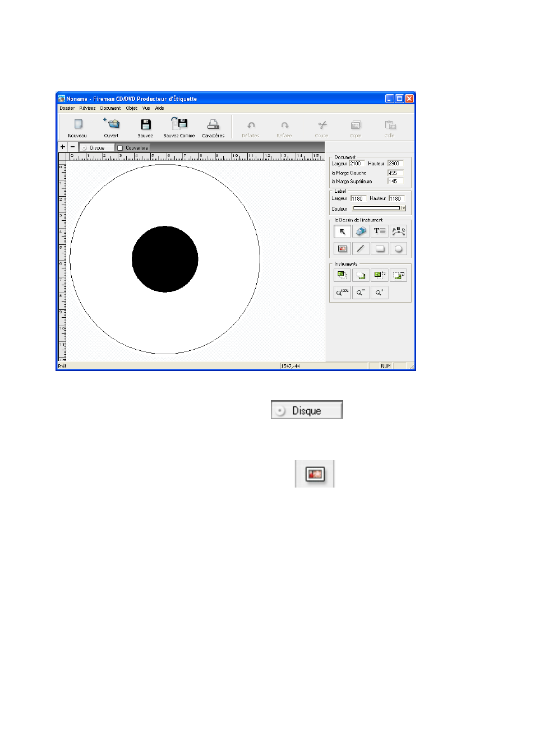This screenshot has width=535, height=756.
Task: Select the eraser tool
Action: click(361, 231)
